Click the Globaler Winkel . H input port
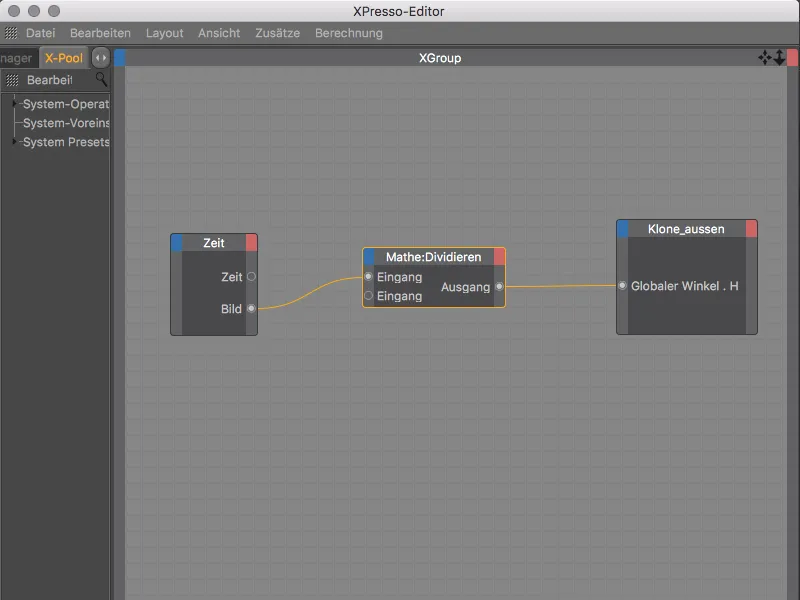 point(622,286)
